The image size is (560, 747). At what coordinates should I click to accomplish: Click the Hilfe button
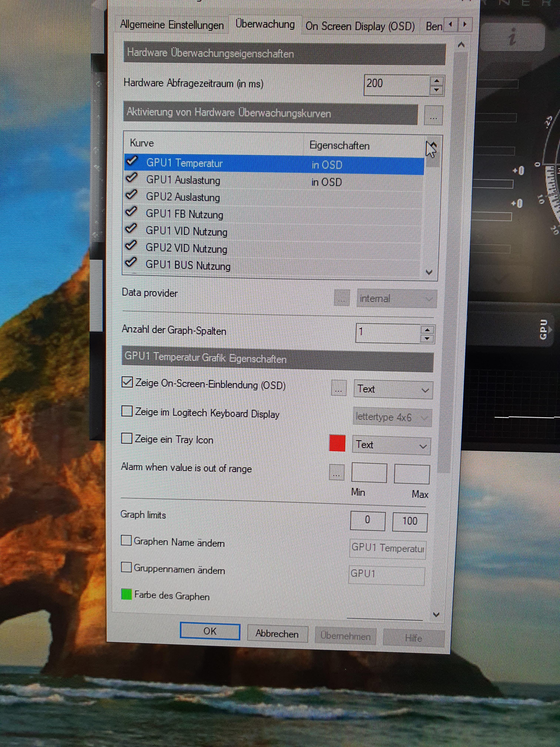coord(414,638)
